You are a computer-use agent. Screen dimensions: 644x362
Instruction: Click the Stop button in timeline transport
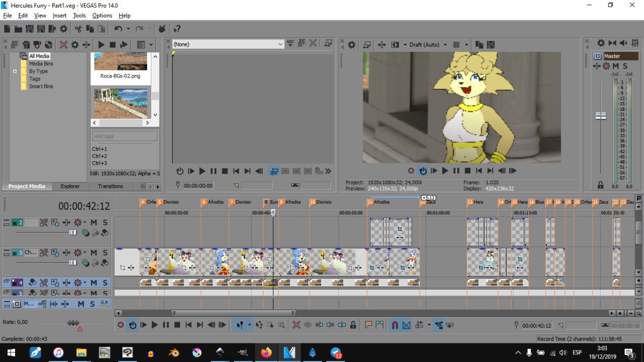177,325
